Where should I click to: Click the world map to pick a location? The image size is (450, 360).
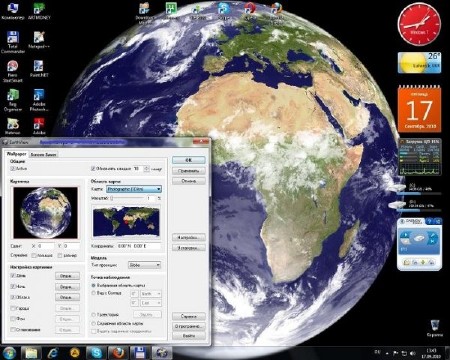point(126,221)
